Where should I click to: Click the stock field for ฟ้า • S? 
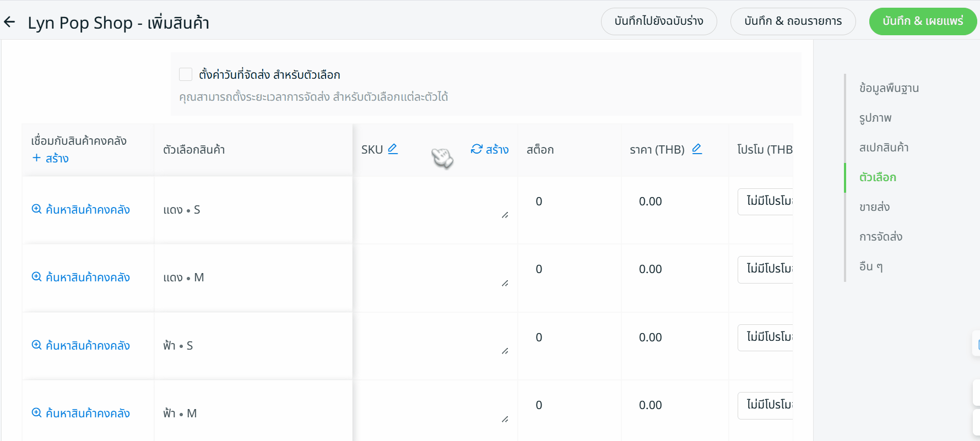click(567, 337)
